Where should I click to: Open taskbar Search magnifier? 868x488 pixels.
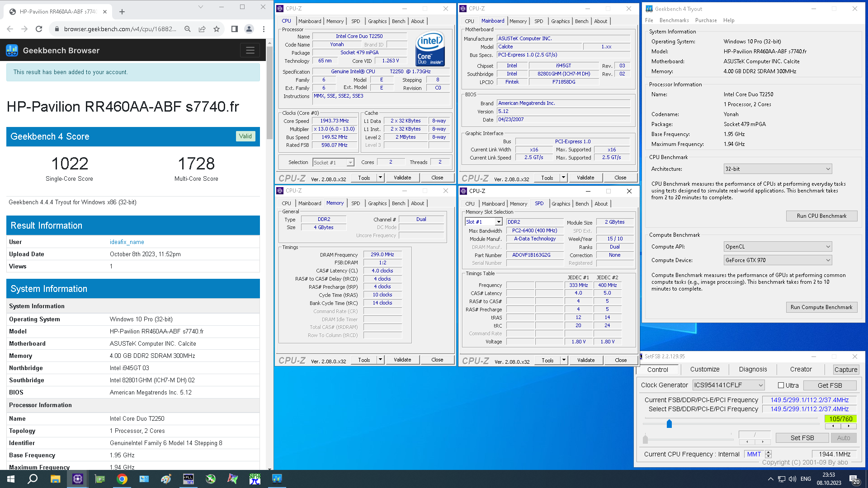tap(33, 479)
